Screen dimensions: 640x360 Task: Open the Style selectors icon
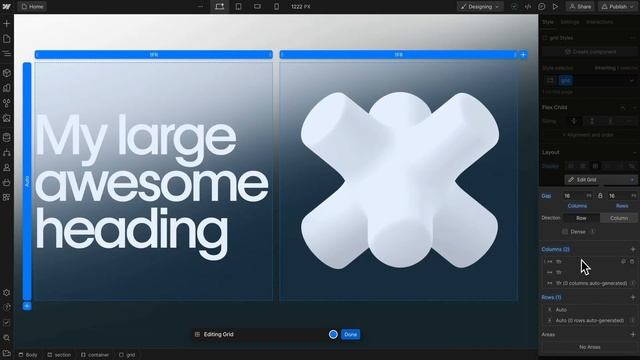pyautogui.click(x=7, y=103)
